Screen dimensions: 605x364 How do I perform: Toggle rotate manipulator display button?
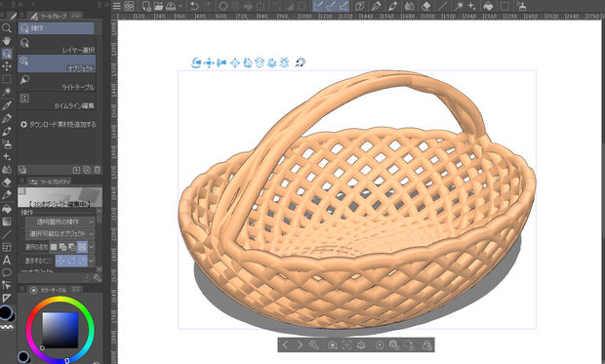click(x=71, y=261)
